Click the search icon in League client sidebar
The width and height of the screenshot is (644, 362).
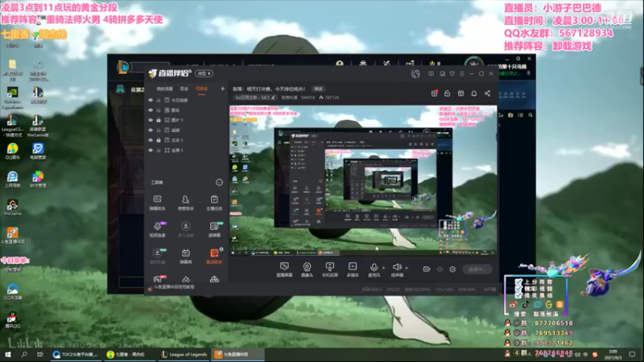[530, 115]
